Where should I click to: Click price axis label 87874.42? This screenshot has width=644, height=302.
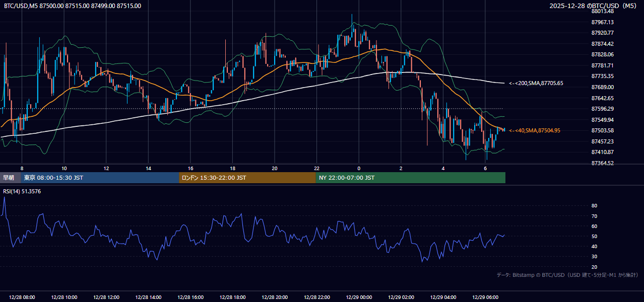(x=603, y=44)
